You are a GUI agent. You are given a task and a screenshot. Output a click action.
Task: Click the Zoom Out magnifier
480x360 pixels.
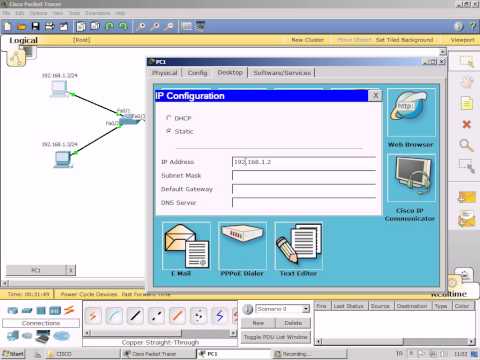click(169, 26)
